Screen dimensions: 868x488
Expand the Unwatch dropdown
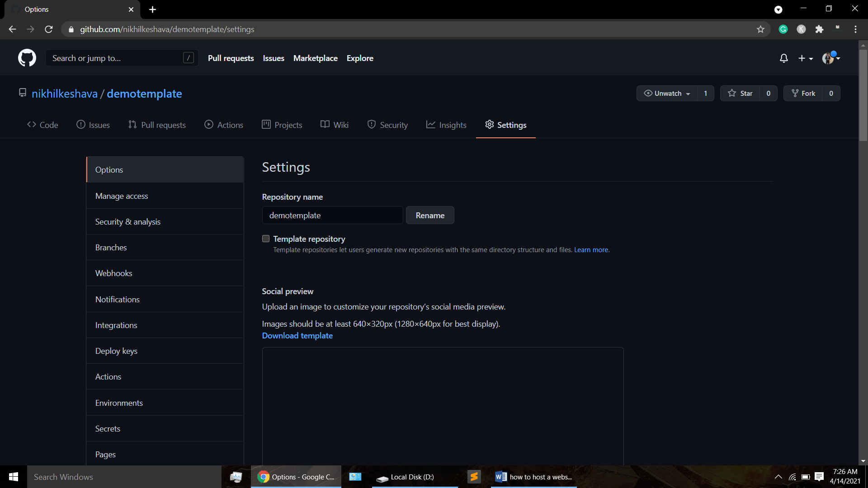(667, 94)
